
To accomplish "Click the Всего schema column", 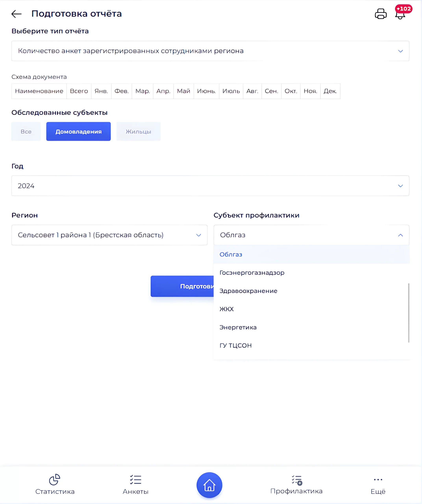I will 79,91.
